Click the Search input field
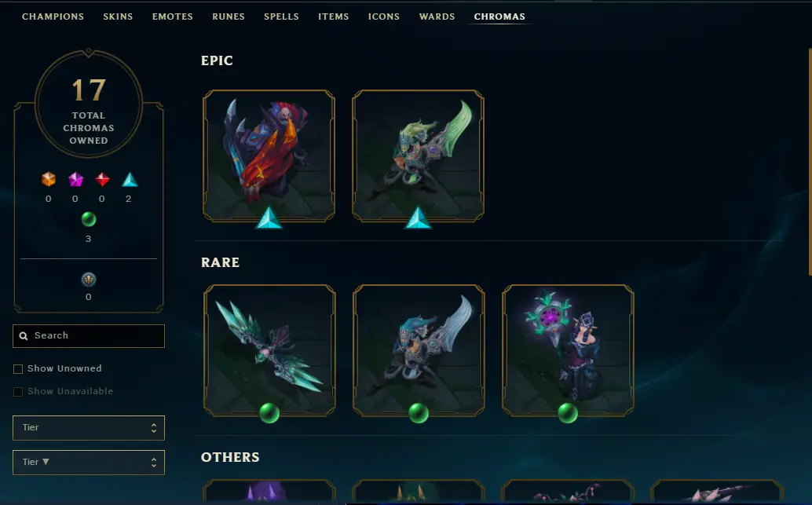Viewport: 812px width, 505px height. (89, 335)
